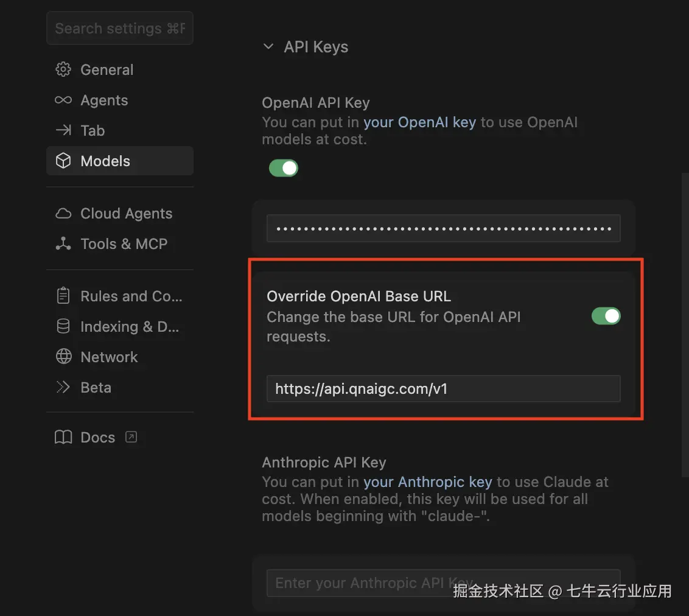Click the masked OpenAI API key field

click(443, 228)
